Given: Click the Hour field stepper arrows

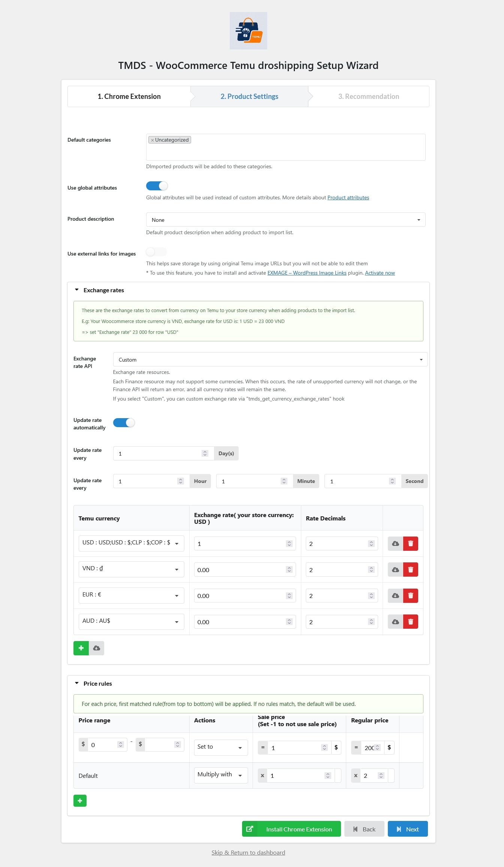Looking at the screenshot, I should 181,481.
